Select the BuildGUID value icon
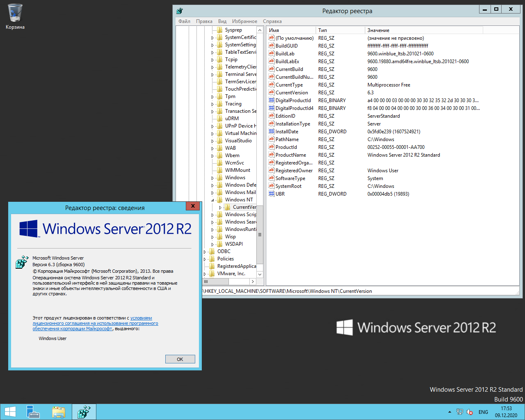 271,46
